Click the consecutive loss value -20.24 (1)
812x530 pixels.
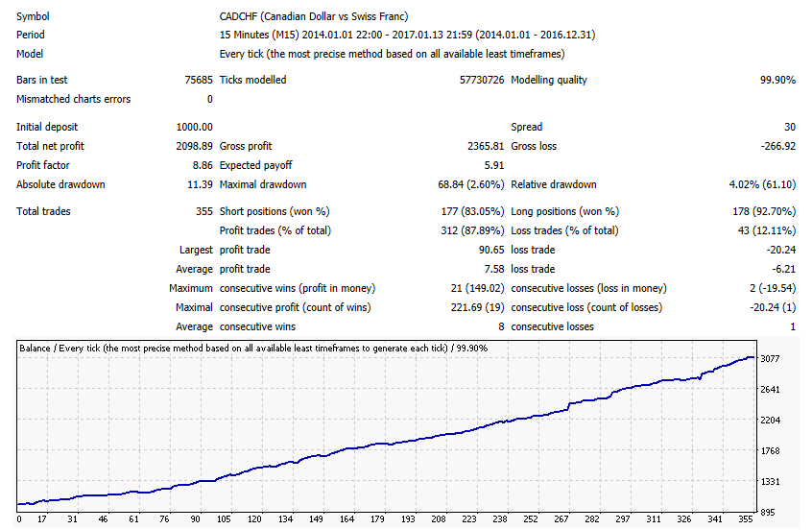(x=773, y=307)
